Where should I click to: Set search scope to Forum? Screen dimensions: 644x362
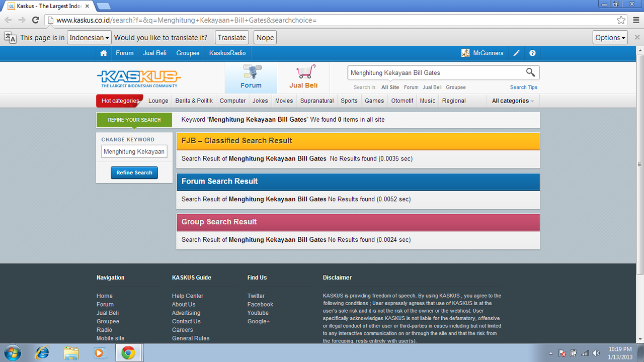(x=411, y=87)
